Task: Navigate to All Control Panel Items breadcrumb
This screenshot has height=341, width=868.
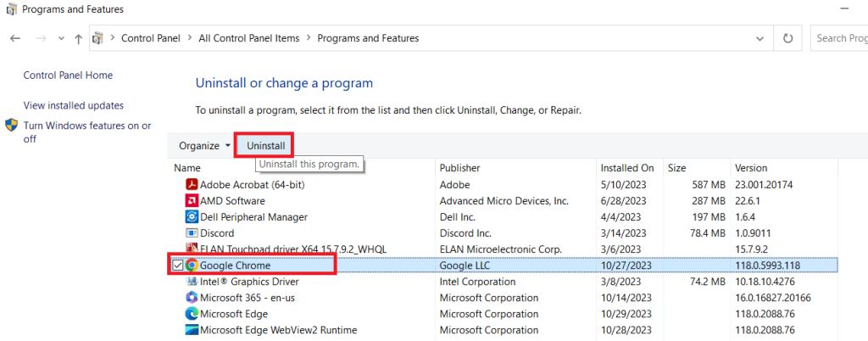Action: click(x=249, y=38)
